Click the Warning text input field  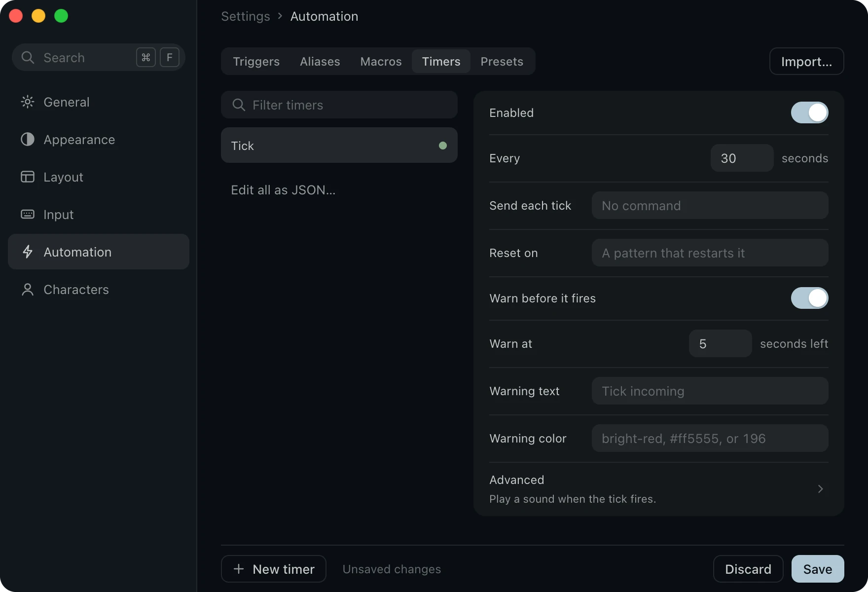click(x=710, y=391)
